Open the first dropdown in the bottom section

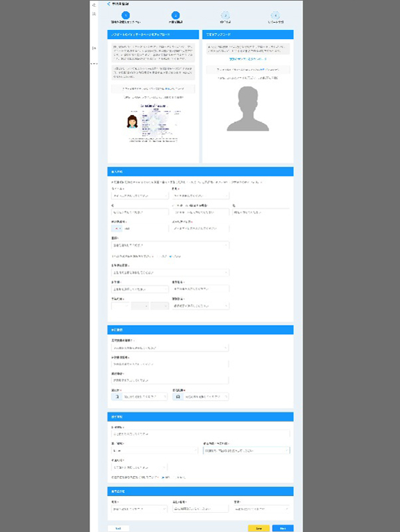pos(140,509)
